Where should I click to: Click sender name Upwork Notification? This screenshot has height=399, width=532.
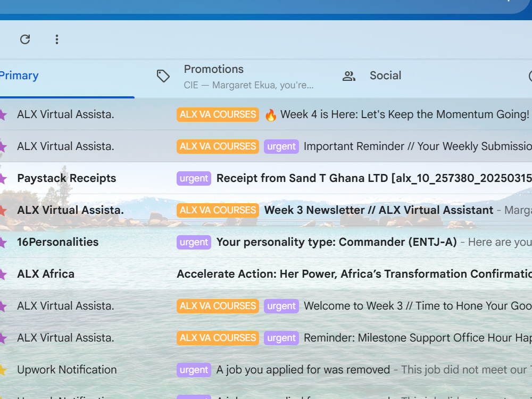click(x=67, y=370)
